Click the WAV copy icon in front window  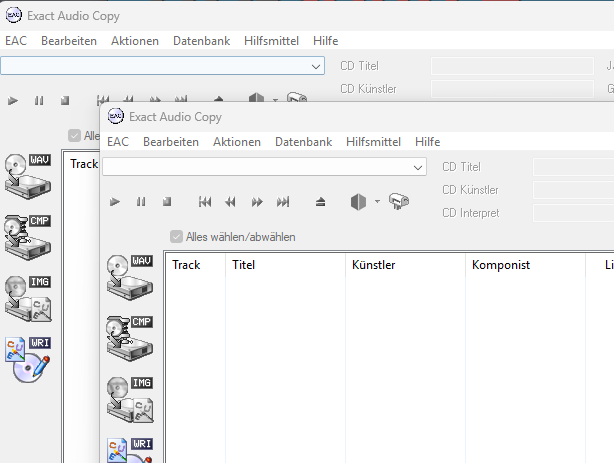[x=130, y=278]
